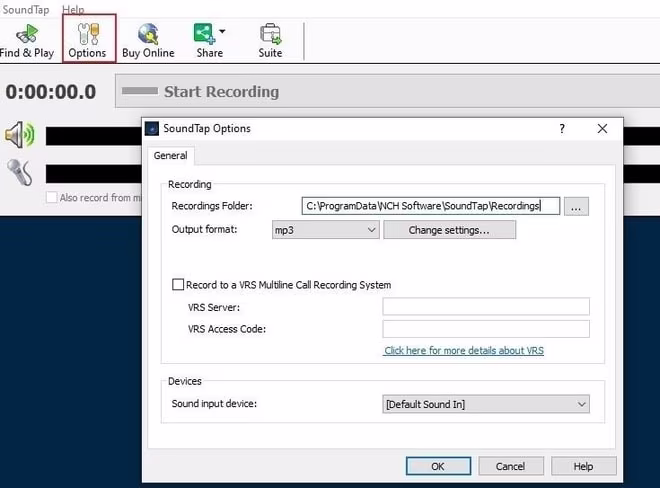Confirm the dialog with OK
Image resolution: width=660 pixels, height=488 pixels.
[x=438, y=466]
